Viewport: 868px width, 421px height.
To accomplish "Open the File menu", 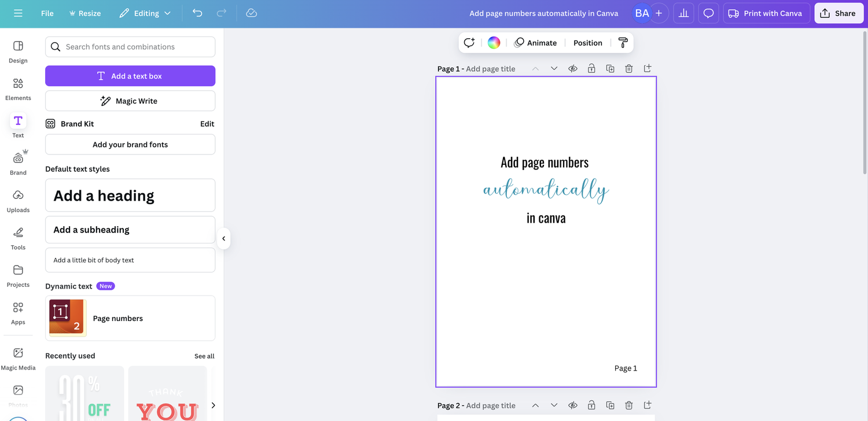I will (x=47, y=13).
